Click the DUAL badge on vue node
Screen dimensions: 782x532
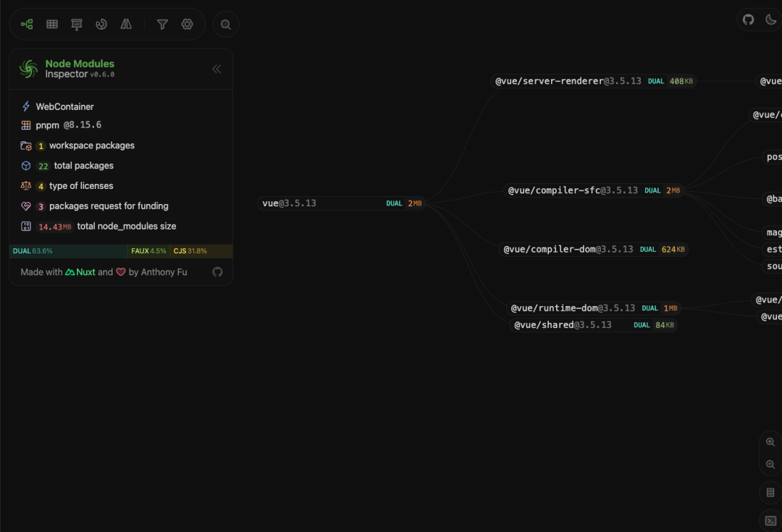tap(394, 203)
